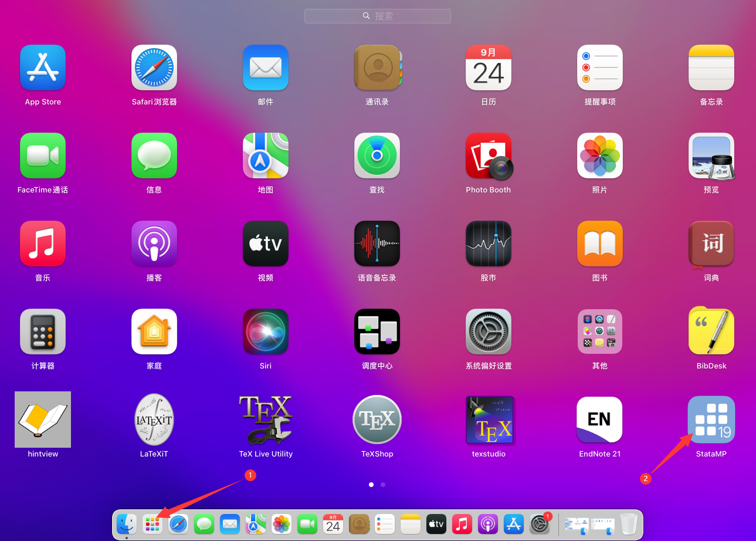The height and width of the screenshot is (541, 756).
Task: Launch Siri from the Launchpad grid
Action: click(266, 332)
